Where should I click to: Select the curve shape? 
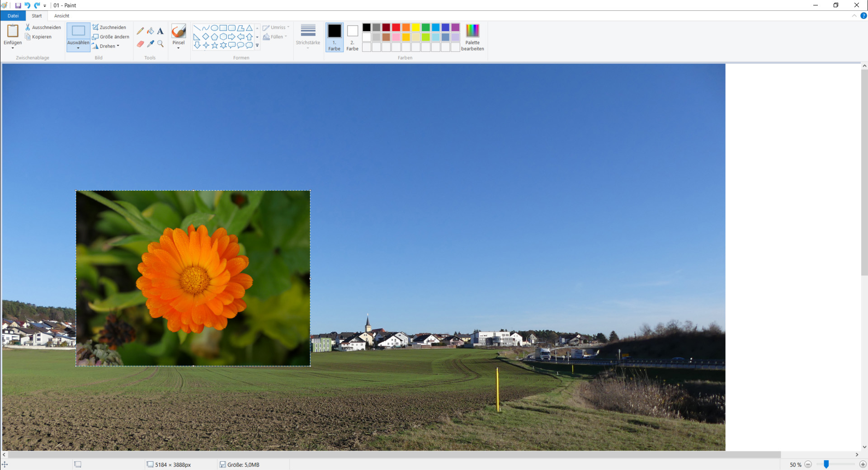point(206,28)
